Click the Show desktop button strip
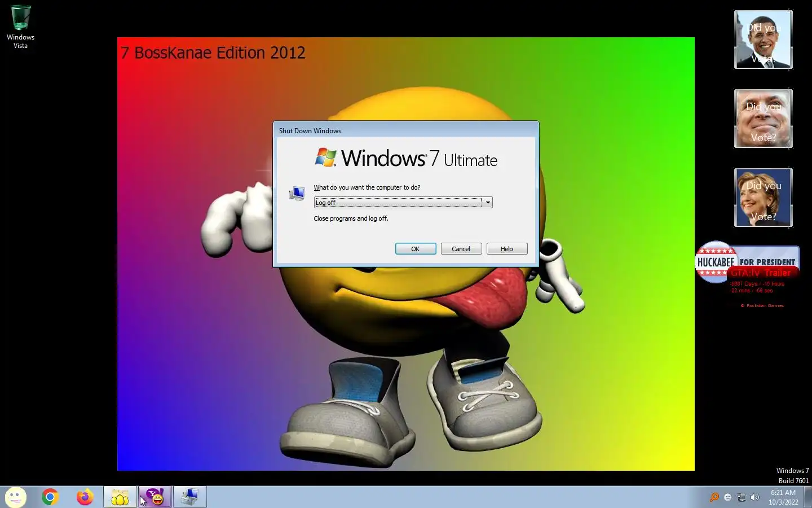 click(x=808, y=497)
